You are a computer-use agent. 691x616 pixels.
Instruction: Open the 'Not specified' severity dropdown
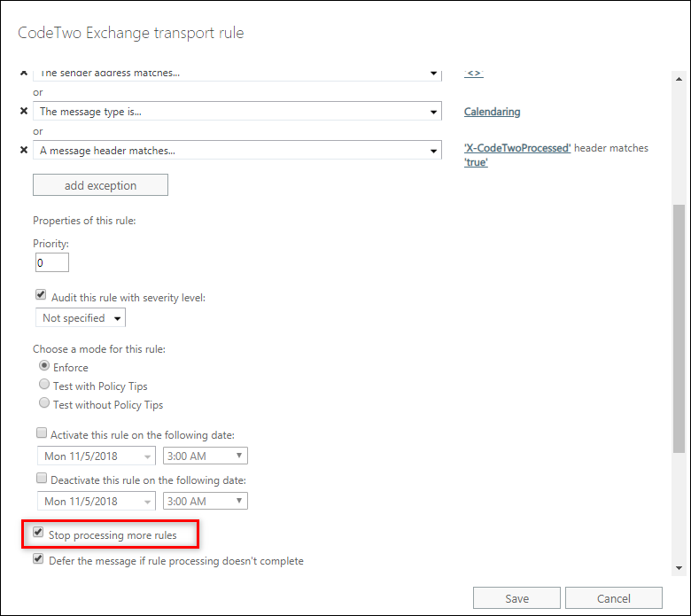pyautogui.click(x=81, y=317)
